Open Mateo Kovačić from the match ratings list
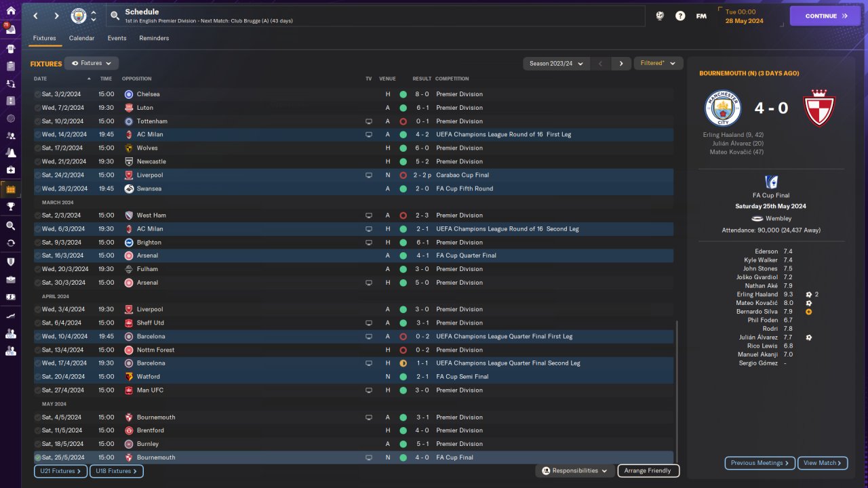Viewport: 868px width, 488px height. click(x=758, y=303)
